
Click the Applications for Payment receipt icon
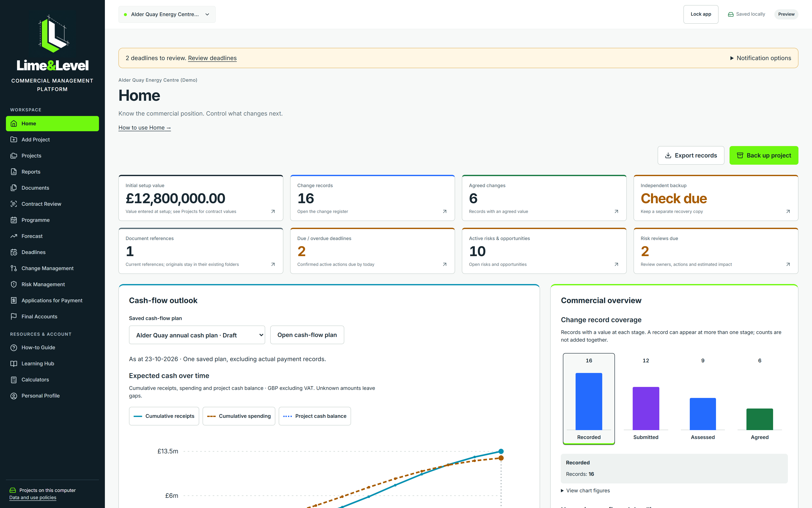(14, 301)
